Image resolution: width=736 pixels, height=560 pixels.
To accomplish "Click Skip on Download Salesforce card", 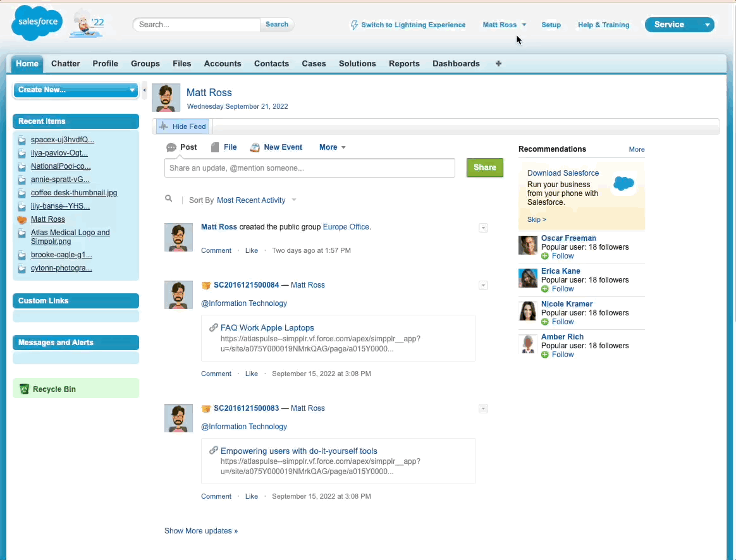I will click(x=537, y=219).
